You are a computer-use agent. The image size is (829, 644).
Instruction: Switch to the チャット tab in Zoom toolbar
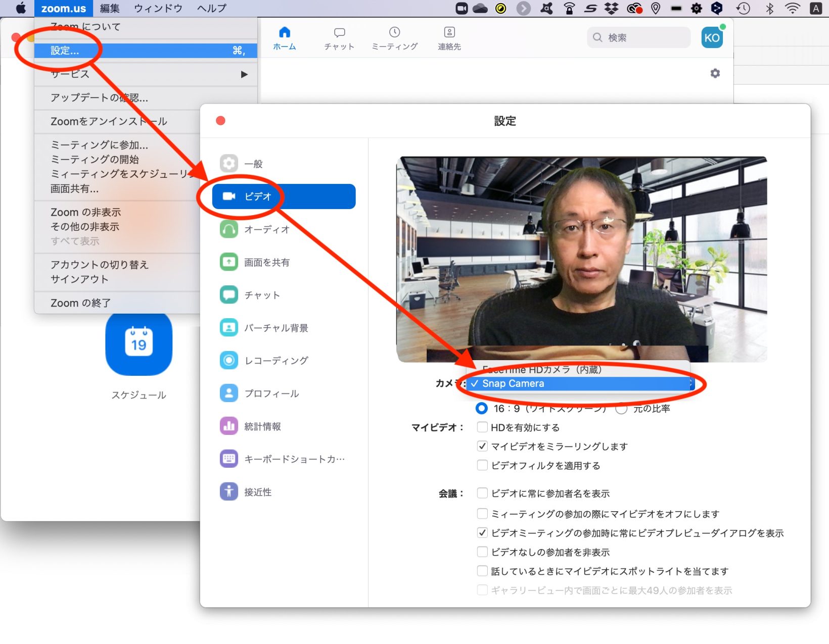(x=339, y=38)
